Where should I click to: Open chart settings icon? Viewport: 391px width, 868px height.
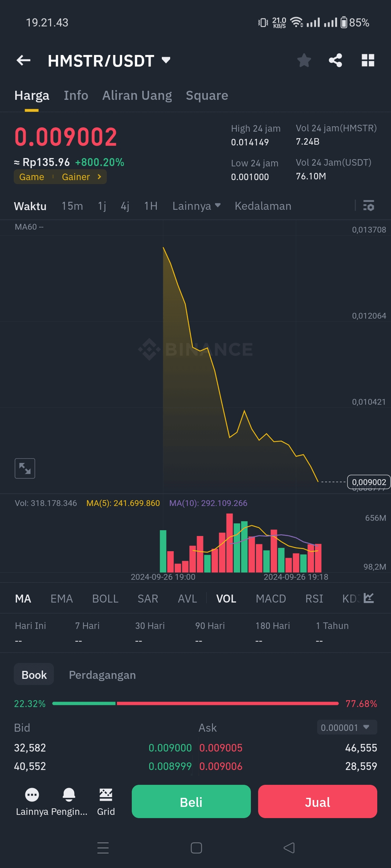(369, 206)
